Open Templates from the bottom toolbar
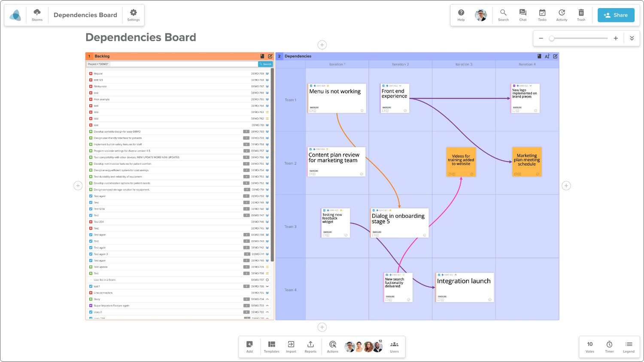Viewport: 644px width, 362px height. tap(271, 347)
